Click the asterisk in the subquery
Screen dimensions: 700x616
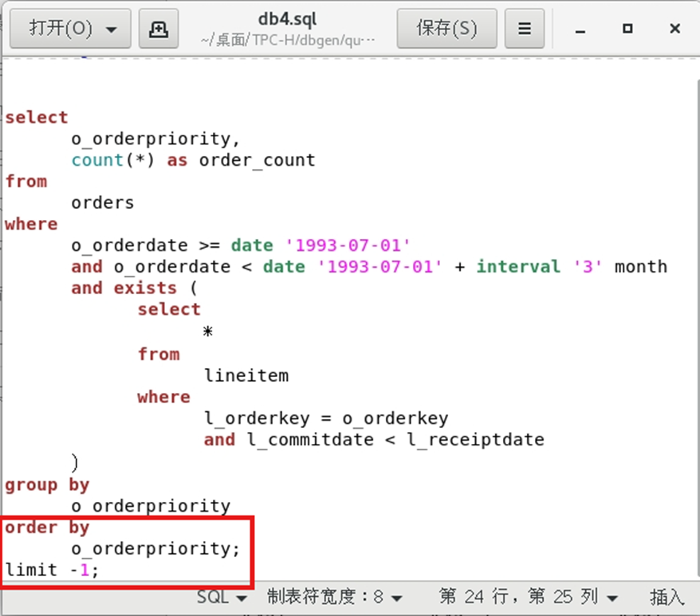tap(207, 332)
